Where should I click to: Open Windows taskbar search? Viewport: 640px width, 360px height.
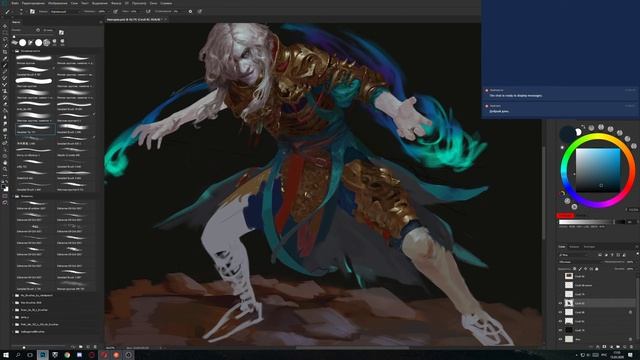pos(18,355)
